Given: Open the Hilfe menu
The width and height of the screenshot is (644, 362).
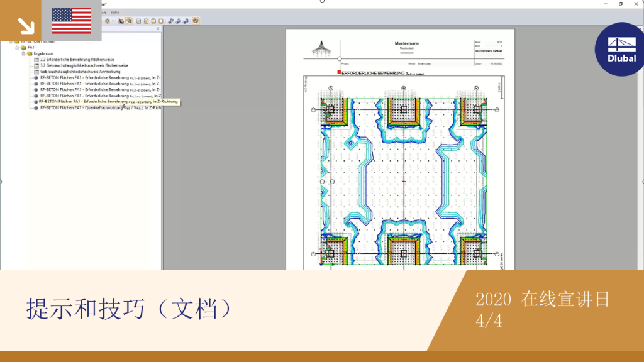Looking at the screenshot, I should [x=115, y=13].
